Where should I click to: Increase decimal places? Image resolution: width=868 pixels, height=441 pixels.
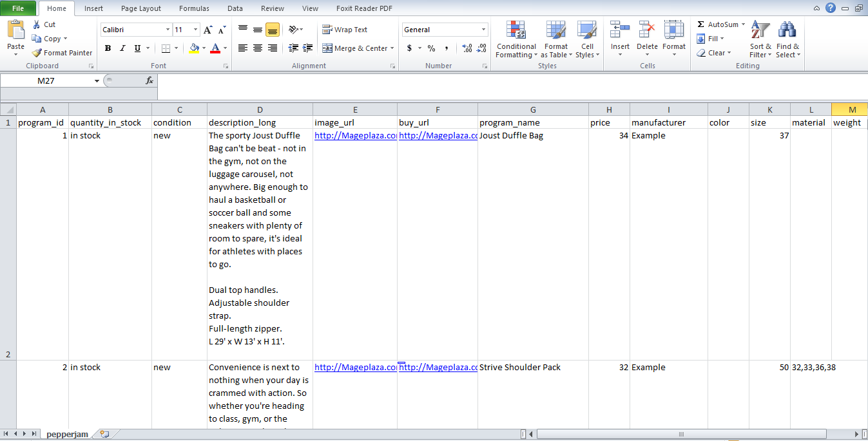(467, 48)
